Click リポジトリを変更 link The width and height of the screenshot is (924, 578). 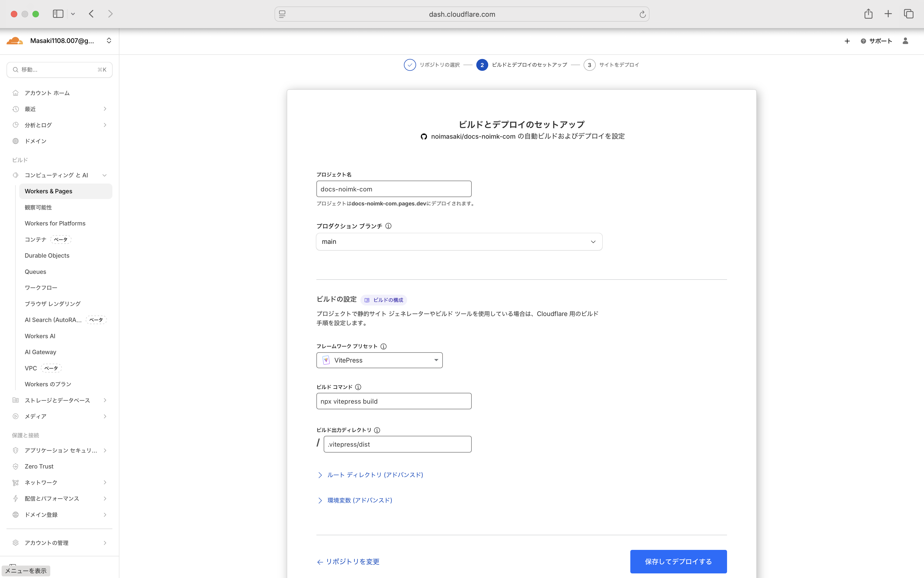click(x=348, y=562)
